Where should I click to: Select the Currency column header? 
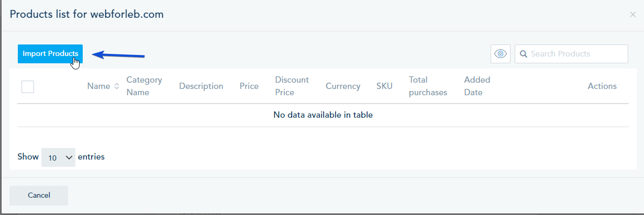[343, 86]
